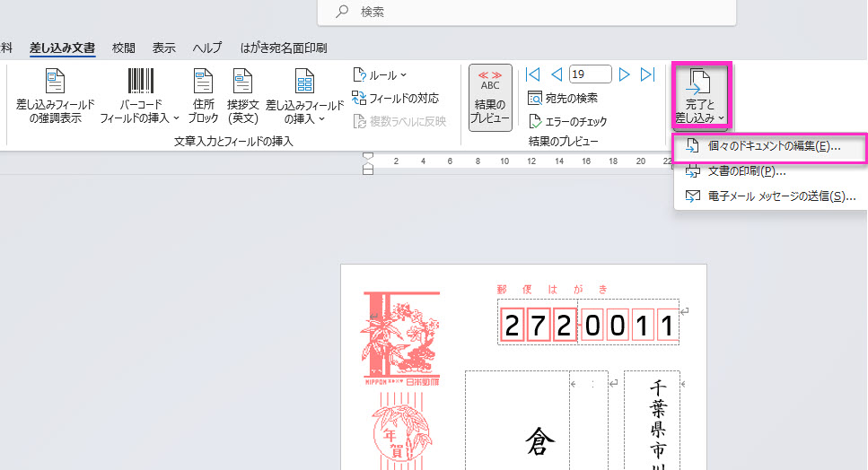Image resolution: width=868 pixels, height=470 pixels.
Task: Go to first record arrow
Action: point(533,74)
